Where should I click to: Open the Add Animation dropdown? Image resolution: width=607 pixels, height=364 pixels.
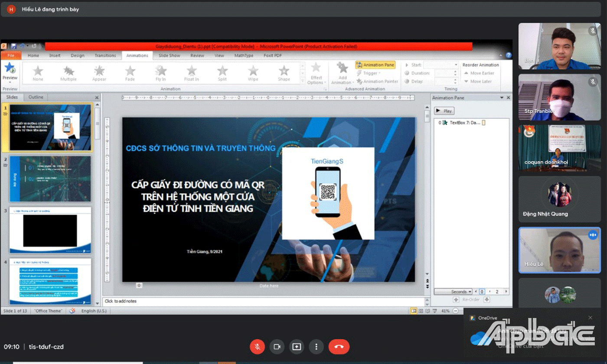pyautogui.click(x=343, y=73)
